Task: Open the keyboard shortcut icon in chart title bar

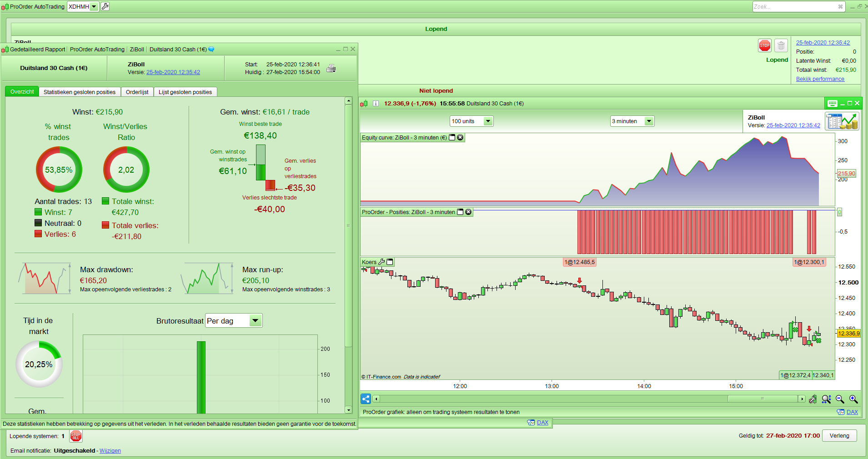Action: click(x=832, y=103)
